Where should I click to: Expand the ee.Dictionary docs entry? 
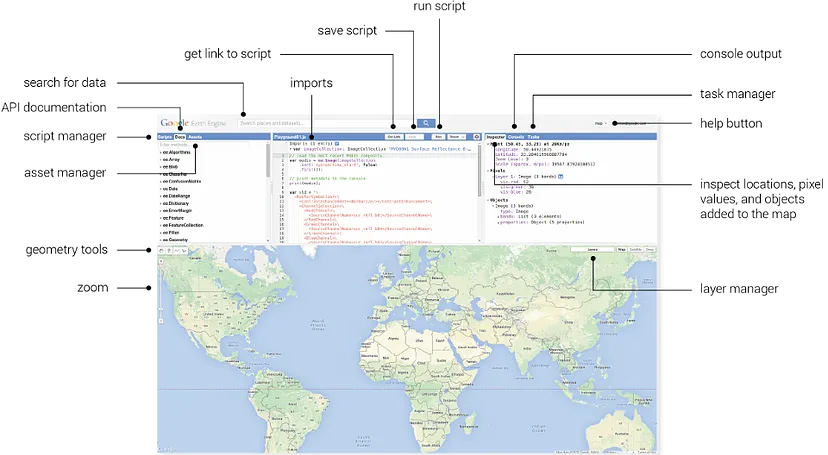pos(175,203)
